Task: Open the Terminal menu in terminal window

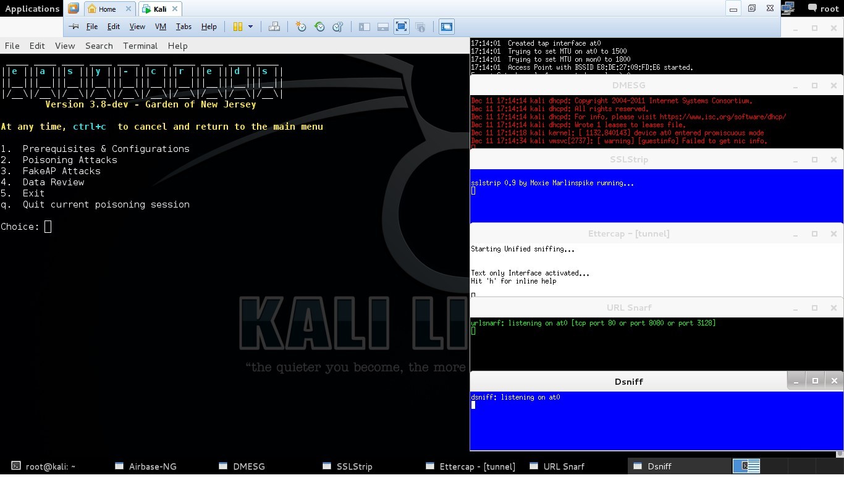Action: coord(140,46)
